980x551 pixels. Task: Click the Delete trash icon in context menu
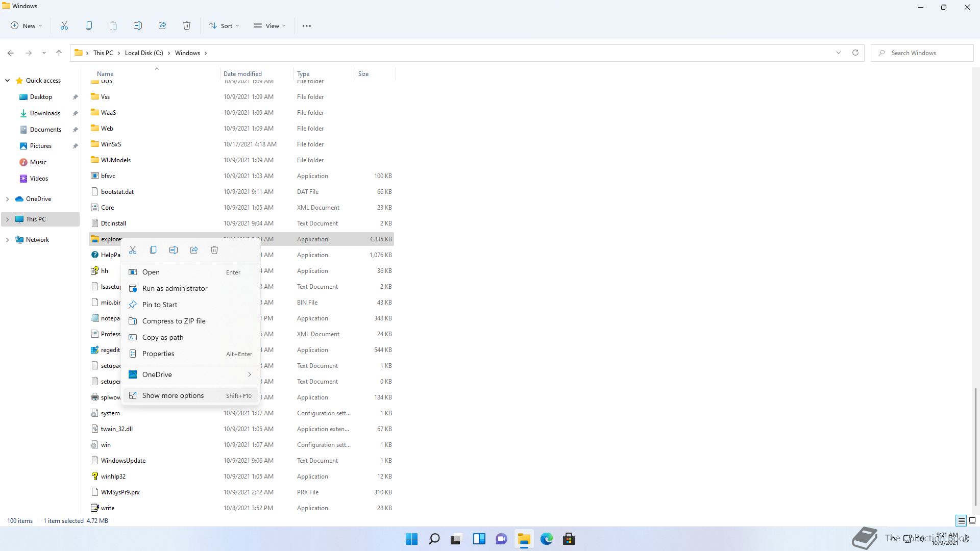point(214,250)
